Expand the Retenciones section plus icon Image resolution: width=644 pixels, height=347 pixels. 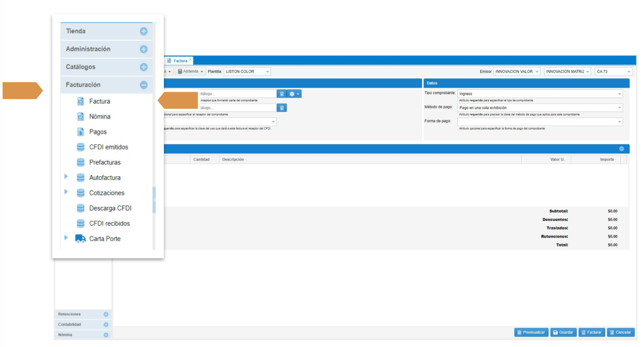pos(106,314)
